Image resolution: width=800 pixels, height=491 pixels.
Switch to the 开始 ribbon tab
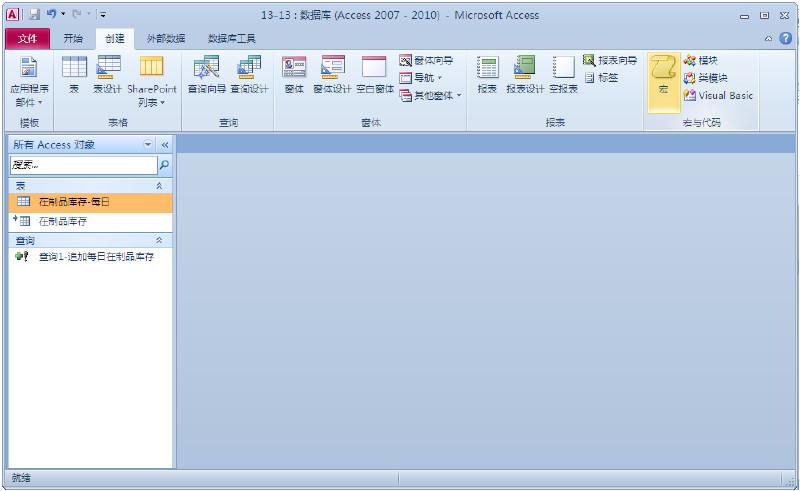pyautogui.click(x=73, y=39)
